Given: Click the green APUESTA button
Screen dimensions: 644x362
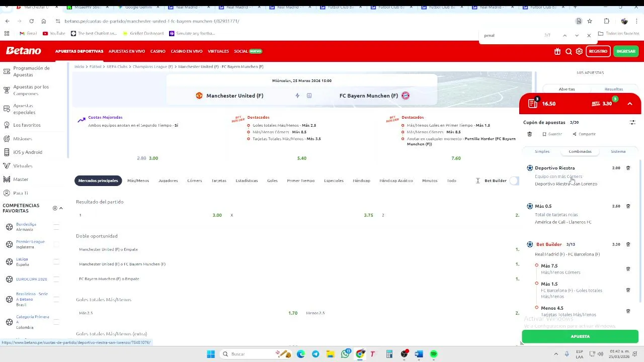Looking at the screenshot, I should point(580,336).
